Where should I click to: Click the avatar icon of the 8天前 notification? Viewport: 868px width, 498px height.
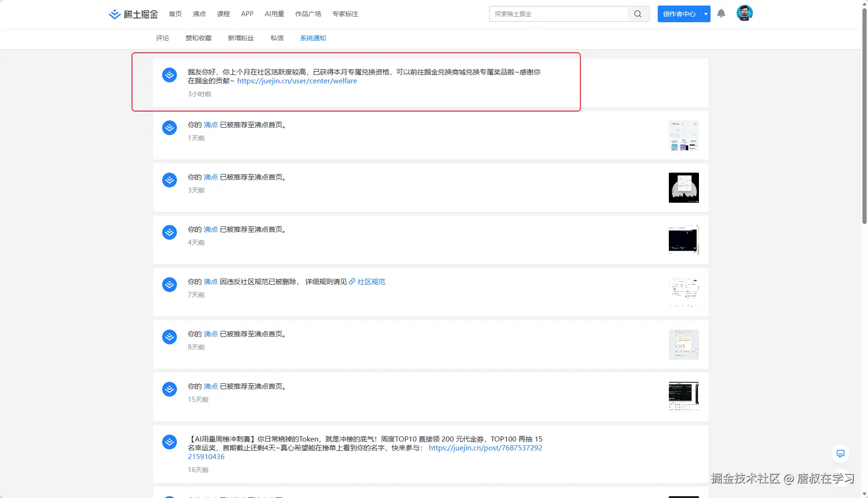[170, 337]
